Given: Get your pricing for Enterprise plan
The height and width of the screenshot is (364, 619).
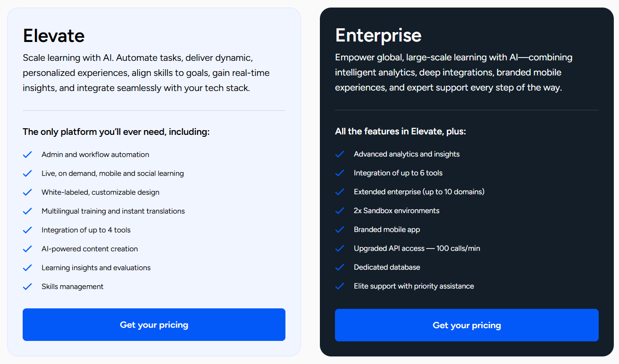Looking at the screenshot, I should coord(467,325).
